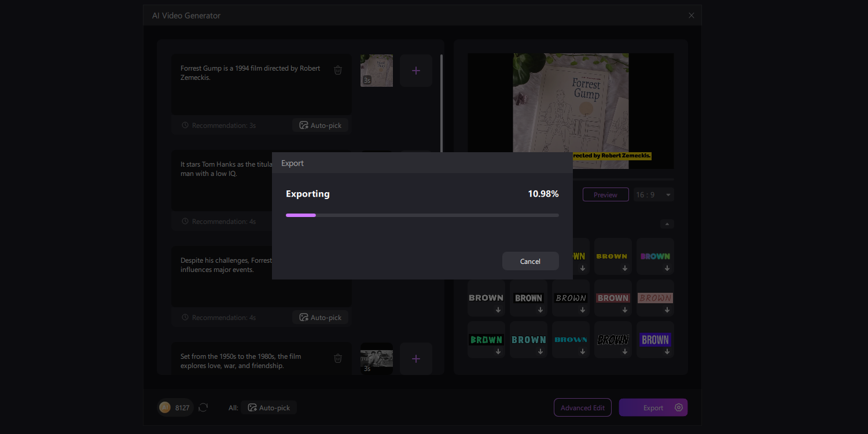Delete the 'Set from the 1950s' scene
Viewport: 868px width, 434px height.
click(338, 358)
